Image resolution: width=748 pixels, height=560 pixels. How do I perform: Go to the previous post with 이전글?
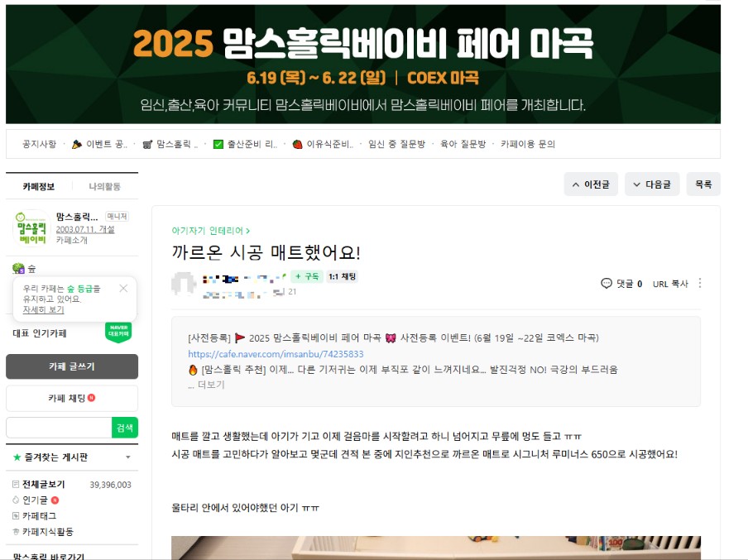[591, 184]
